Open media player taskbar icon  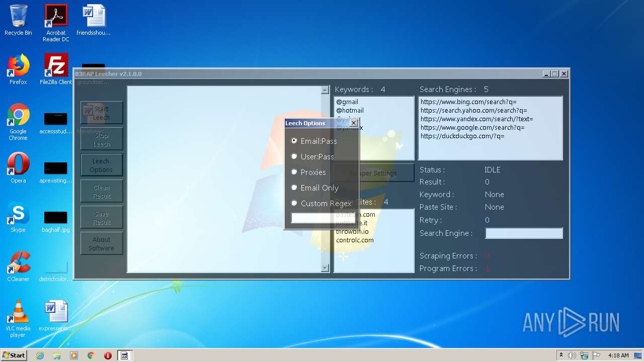click(x=74, y=355)
